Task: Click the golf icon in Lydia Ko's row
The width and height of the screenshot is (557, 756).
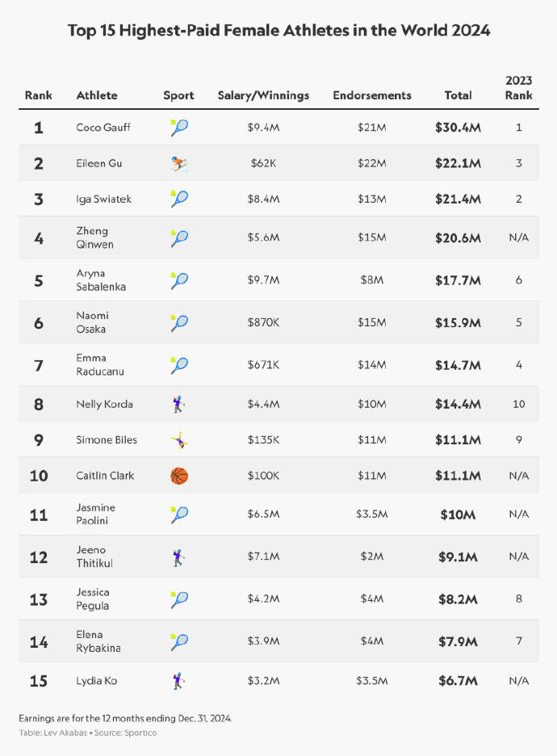Action: pyautogui.click(x=178, y=681)
